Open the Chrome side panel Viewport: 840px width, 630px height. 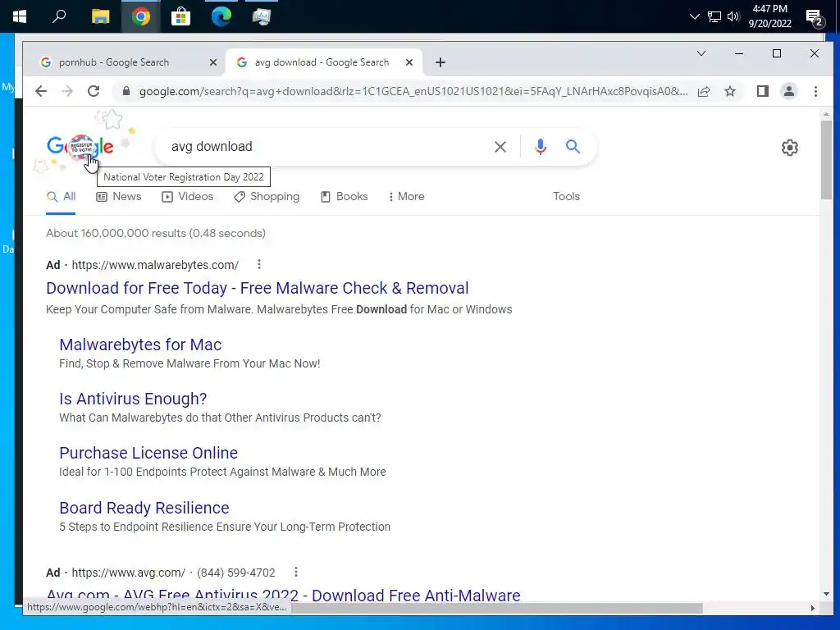click(763, 91)
